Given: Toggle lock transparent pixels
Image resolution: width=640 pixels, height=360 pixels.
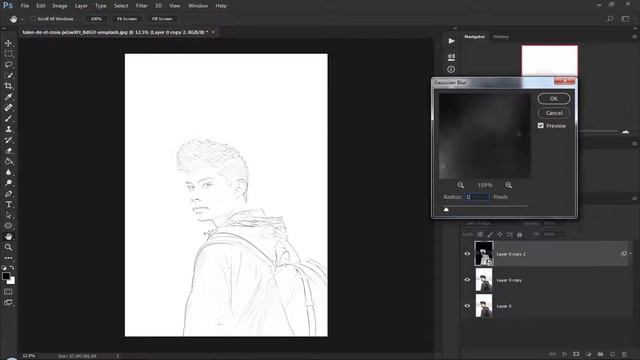Looking at the screenshot, I should [480, 235].
